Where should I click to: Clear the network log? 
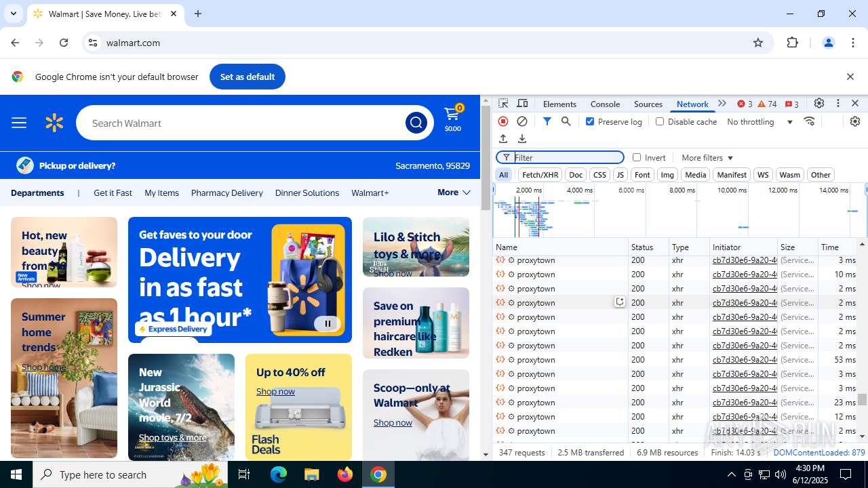coord(522,121)
